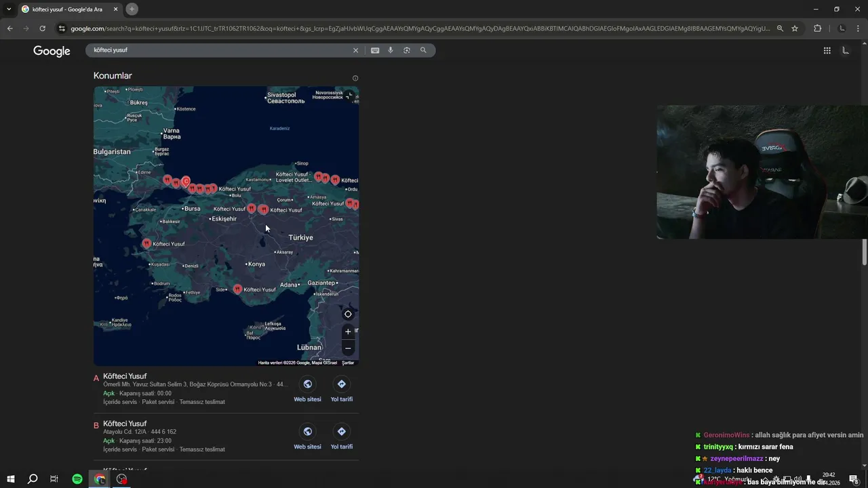Viewport: 868px width, 488px height.
Task: Bookmark this page with star
Action: click(x=795, y=28)
